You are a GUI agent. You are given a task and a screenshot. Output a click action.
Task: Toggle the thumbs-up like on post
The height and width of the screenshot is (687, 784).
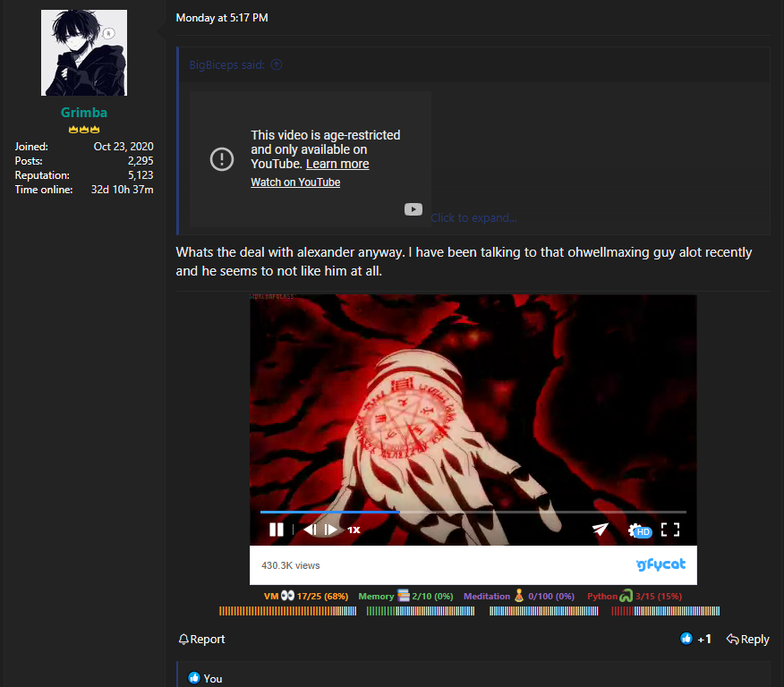point(686,639)
